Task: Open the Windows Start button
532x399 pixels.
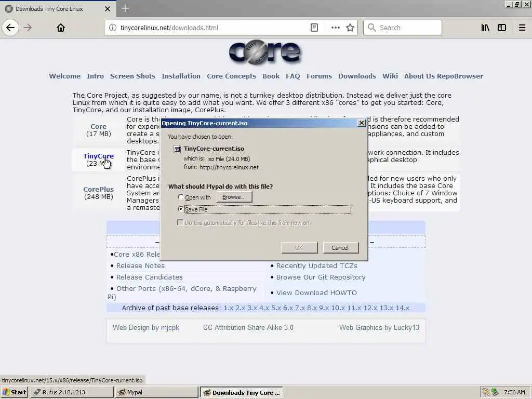Action: tap(14, 392)
